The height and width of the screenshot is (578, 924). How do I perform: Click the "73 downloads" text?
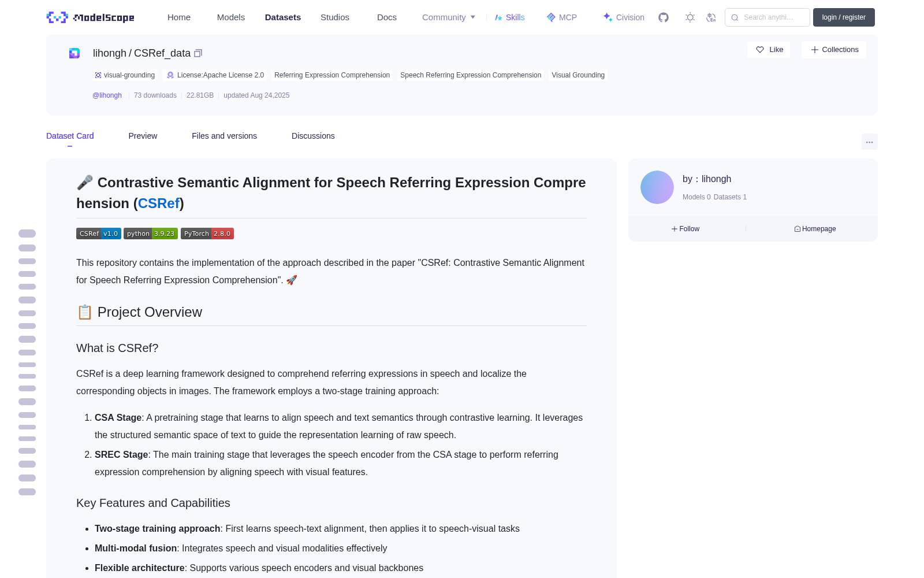tap(155, 95)
